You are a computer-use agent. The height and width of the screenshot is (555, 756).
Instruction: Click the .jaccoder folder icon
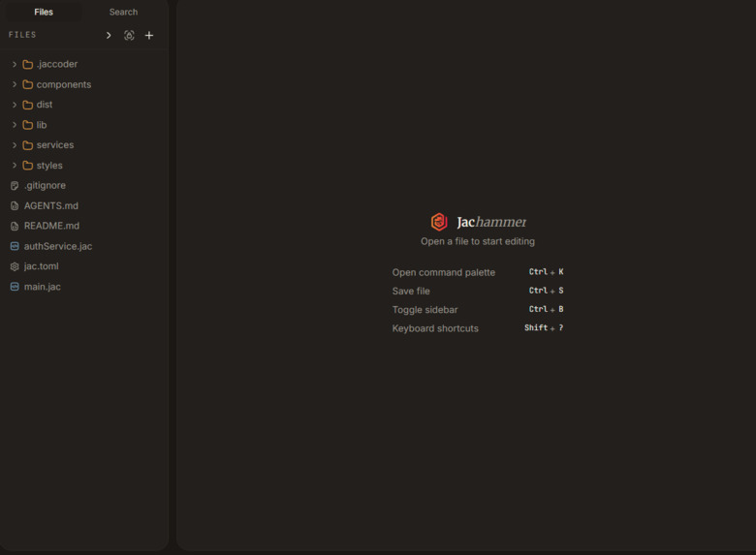click(28, 64)
